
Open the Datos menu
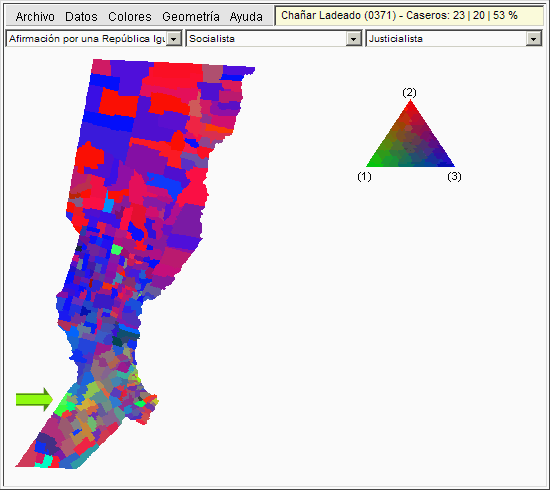[x=81, y=16]
